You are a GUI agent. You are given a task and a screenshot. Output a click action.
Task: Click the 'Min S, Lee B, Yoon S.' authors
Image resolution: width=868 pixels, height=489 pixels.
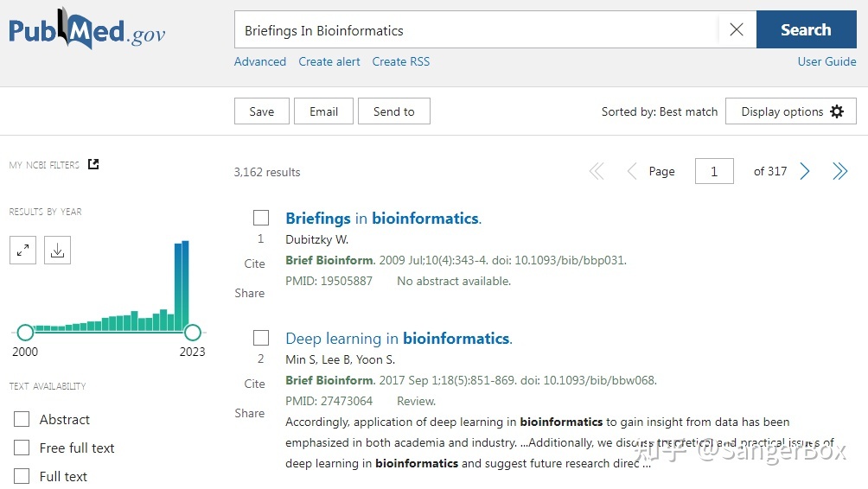[x=340, y=359]
